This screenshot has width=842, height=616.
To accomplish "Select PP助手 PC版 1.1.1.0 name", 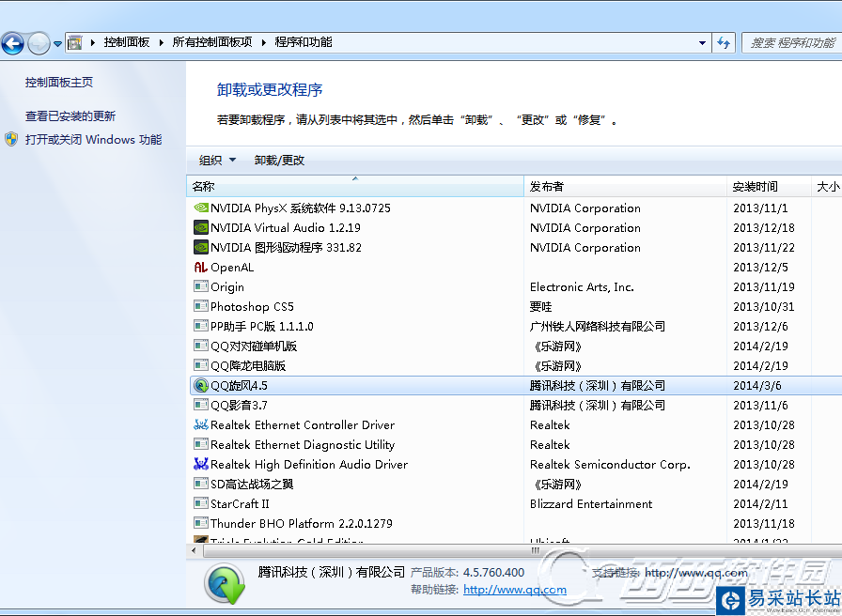I will click(x=262, y=326).
